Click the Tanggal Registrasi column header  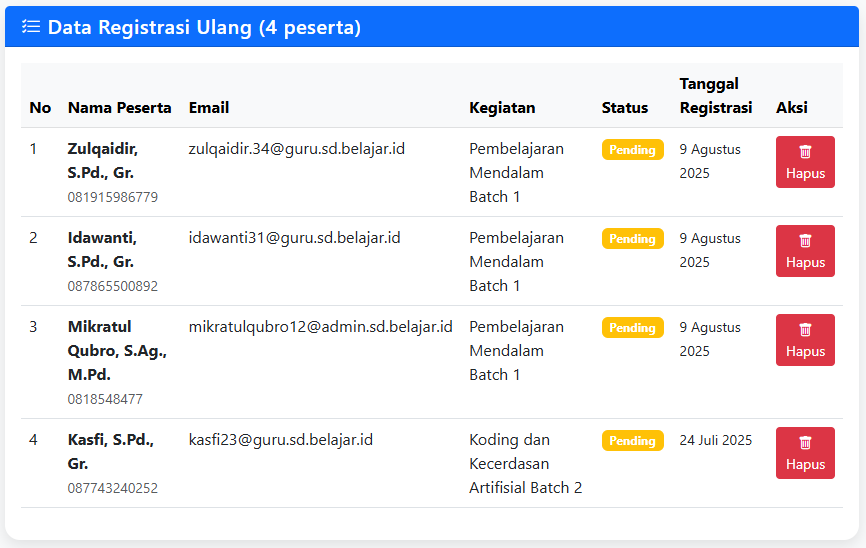[x=715, y=96]
